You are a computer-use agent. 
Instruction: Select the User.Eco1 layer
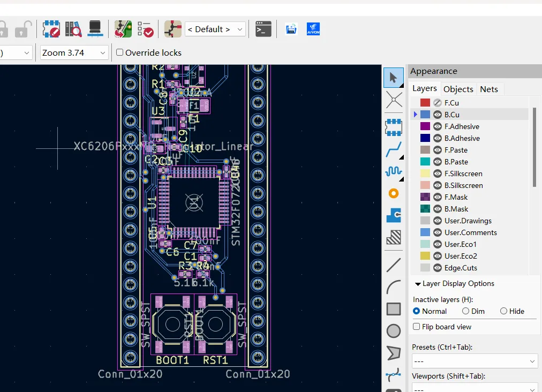[x=461, y=244]
